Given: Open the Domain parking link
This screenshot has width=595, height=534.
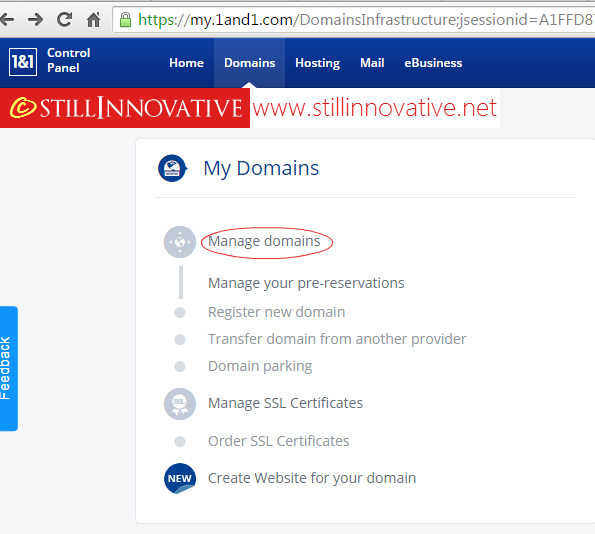Looking at the screenshot, I should tap(260, 366).
